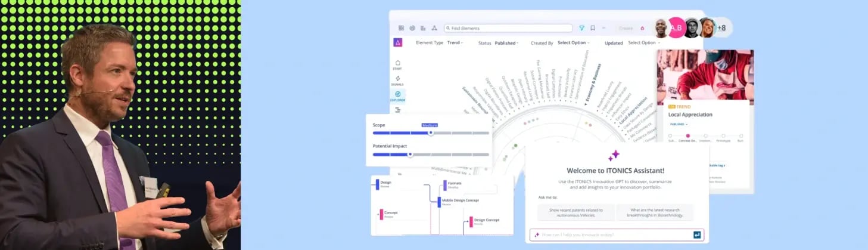Select the Design node in roadmap
Screen dimensions: 868x250
click(384, 184)
